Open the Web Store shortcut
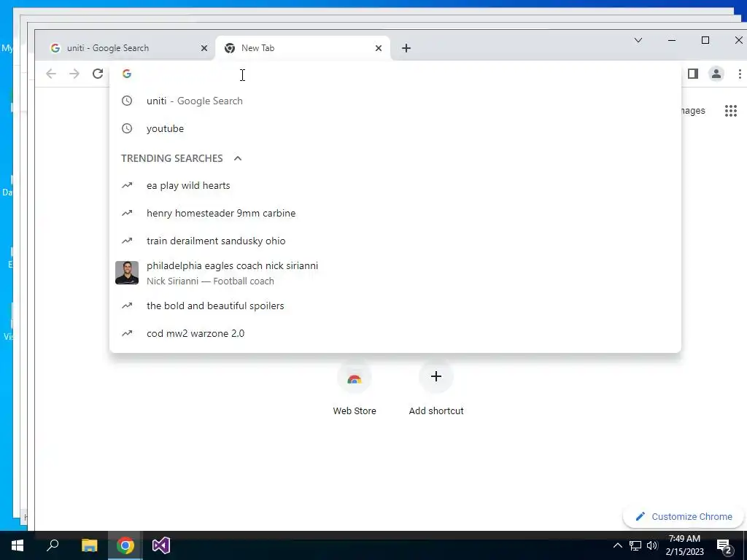 [x=354, y=388]
